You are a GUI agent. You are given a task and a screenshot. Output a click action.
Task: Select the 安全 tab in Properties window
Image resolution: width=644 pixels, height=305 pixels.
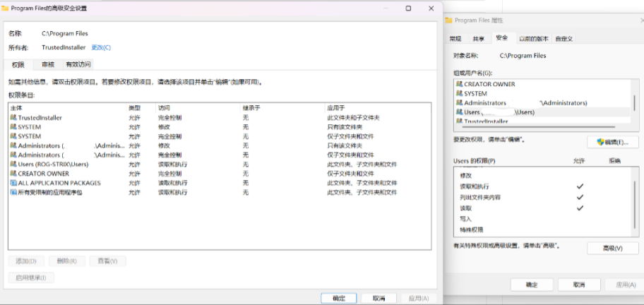pos(502,37)
